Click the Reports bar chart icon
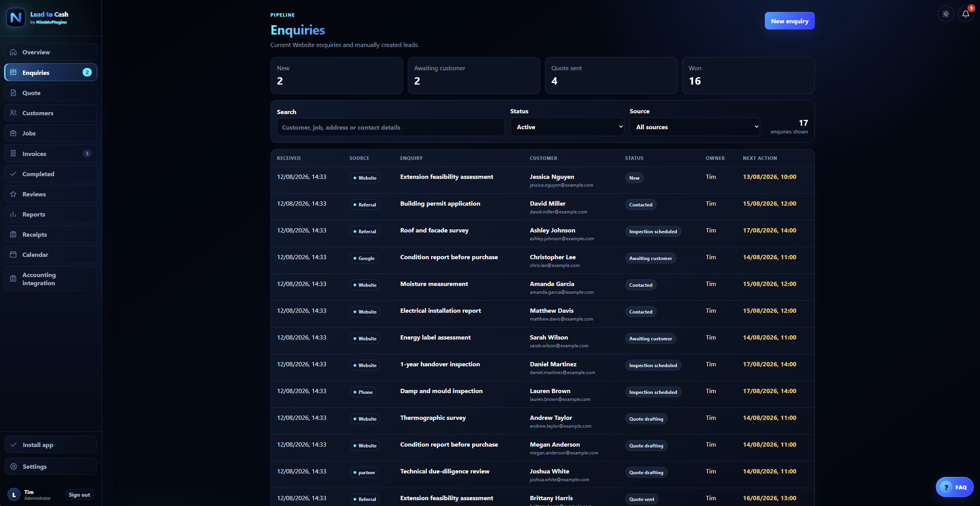 pyautogui.click(x=13, y=214)
